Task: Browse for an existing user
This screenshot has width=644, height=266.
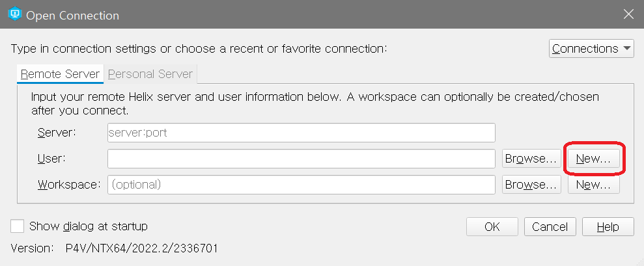Action: (531, 159)
